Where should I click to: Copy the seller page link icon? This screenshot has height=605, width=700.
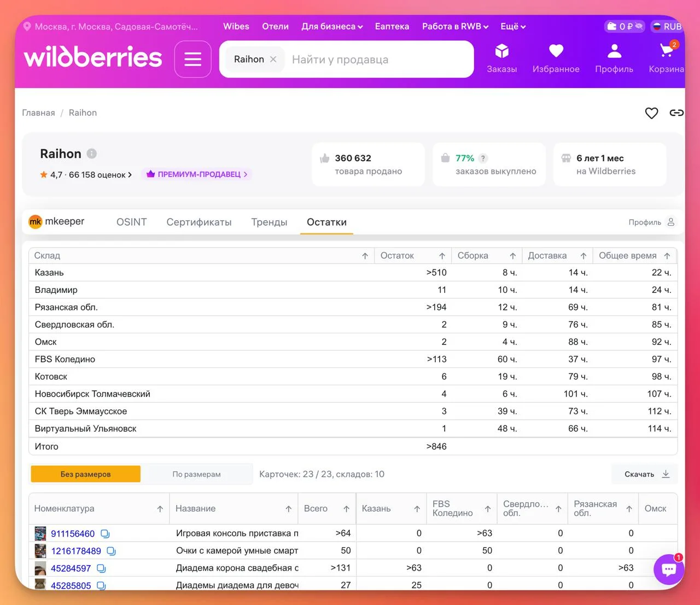(676, 113)
